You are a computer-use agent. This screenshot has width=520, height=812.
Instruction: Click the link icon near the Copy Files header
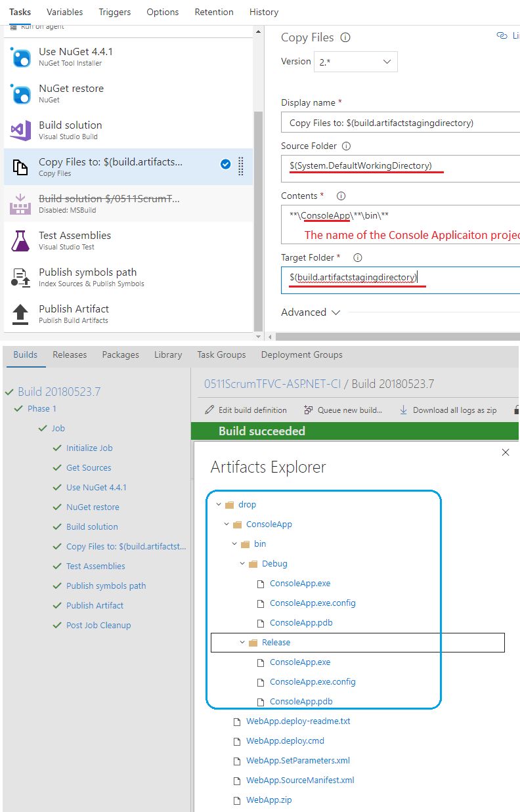(x=502, y=35)
